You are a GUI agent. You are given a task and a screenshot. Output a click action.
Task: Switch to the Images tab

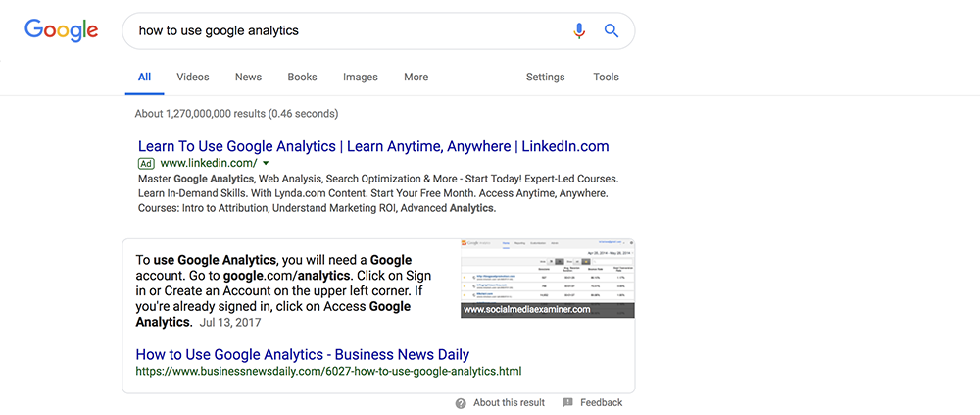[x=360, y=77]
